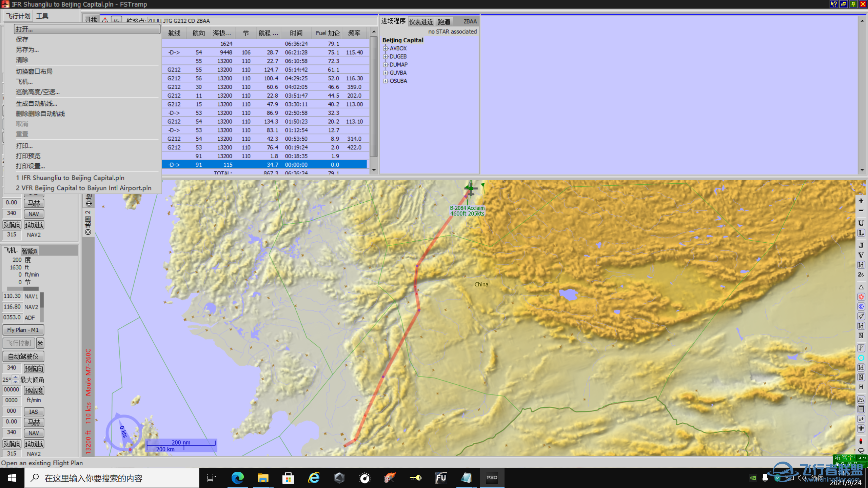
Task: Click the 预高度 button
Action: click(x=34, y=390)
